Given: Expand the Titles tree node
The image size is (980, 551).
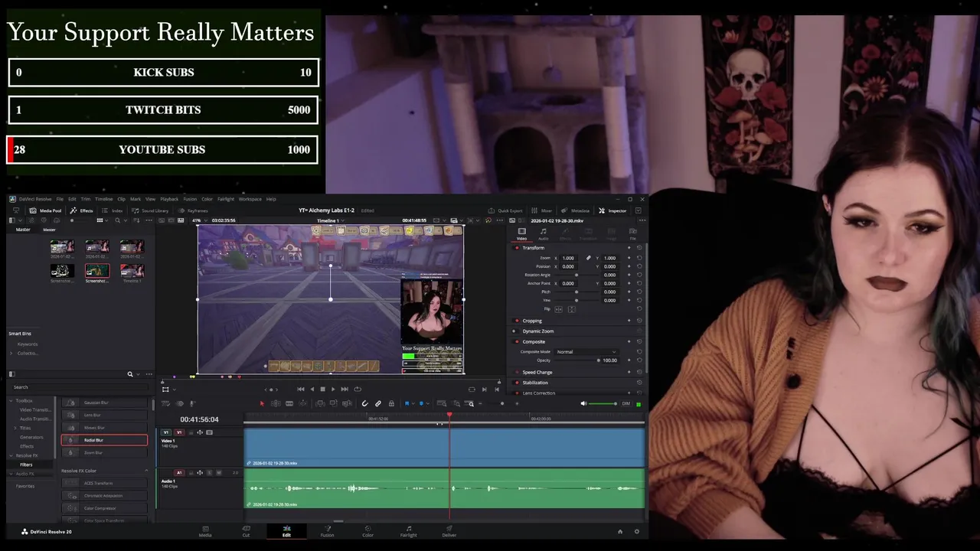Looking at the screenshot, I should tap(16, 428).
